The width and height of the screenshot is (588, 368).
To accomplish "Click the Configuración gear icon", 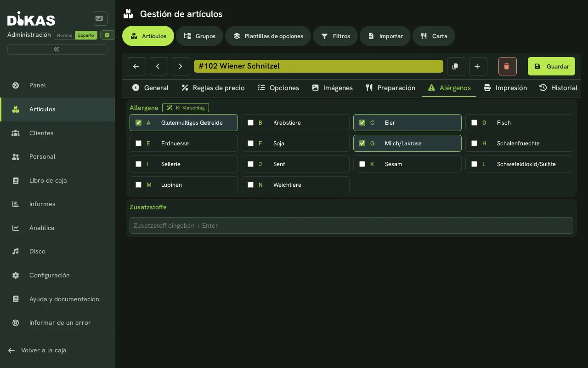I will point(16,275).
